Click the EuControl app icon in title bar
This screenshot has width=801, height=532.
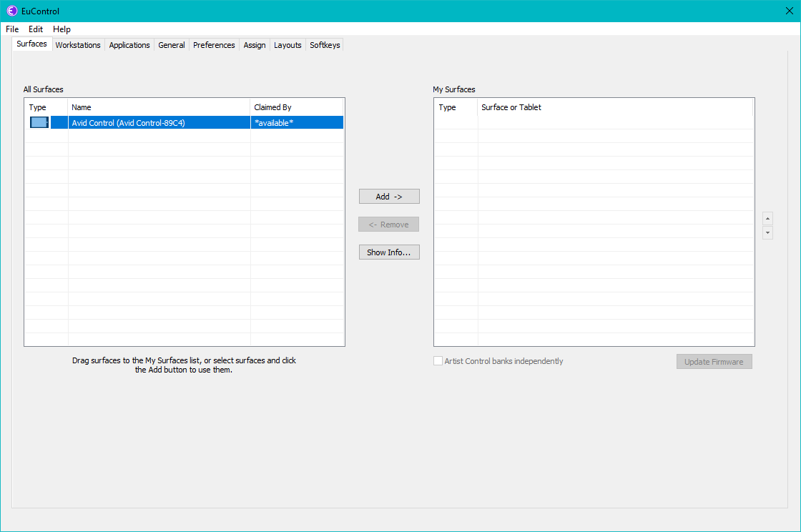[12, 11]
